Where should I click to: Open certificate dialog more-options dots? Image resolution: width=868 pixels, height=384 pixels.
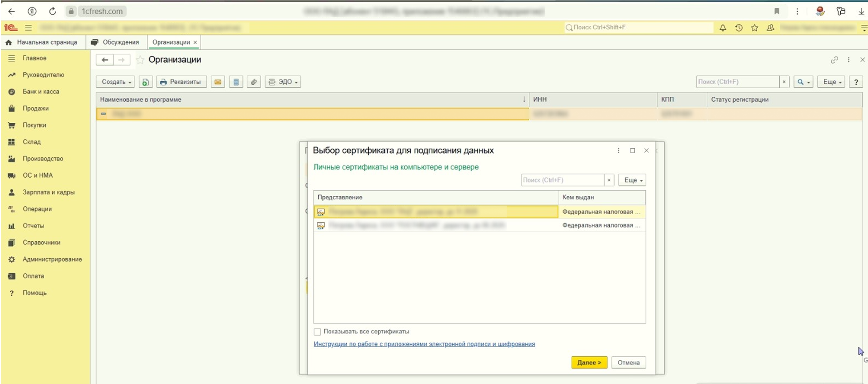618,150
